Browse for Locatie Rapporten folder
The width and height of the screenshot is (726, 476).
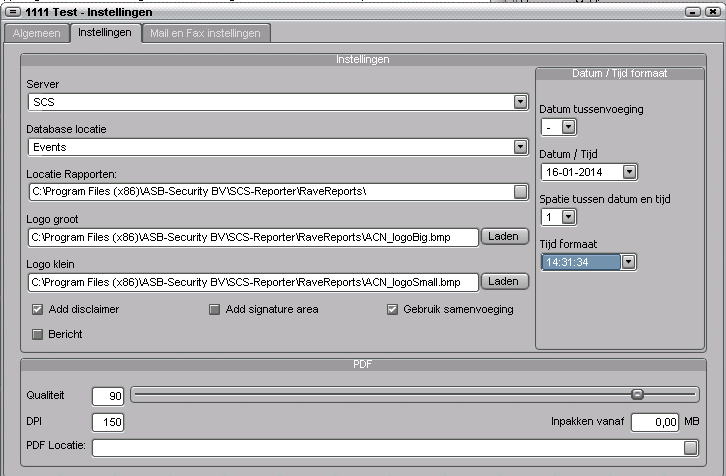click(x=520, y=192)
